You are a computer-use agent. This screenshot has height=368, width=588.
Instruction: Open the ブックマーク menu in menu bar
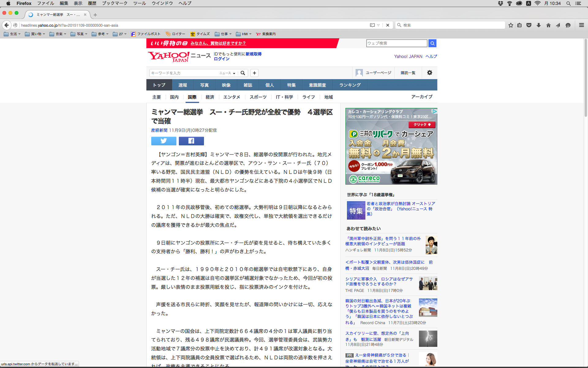[115, 3]
